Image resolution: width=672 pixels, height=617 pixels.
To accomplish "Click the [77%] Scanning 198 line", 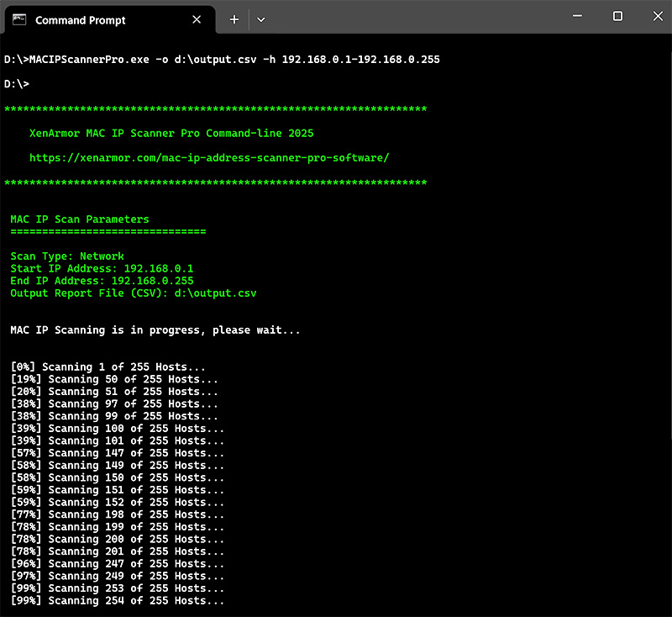I will click(118, 514).
